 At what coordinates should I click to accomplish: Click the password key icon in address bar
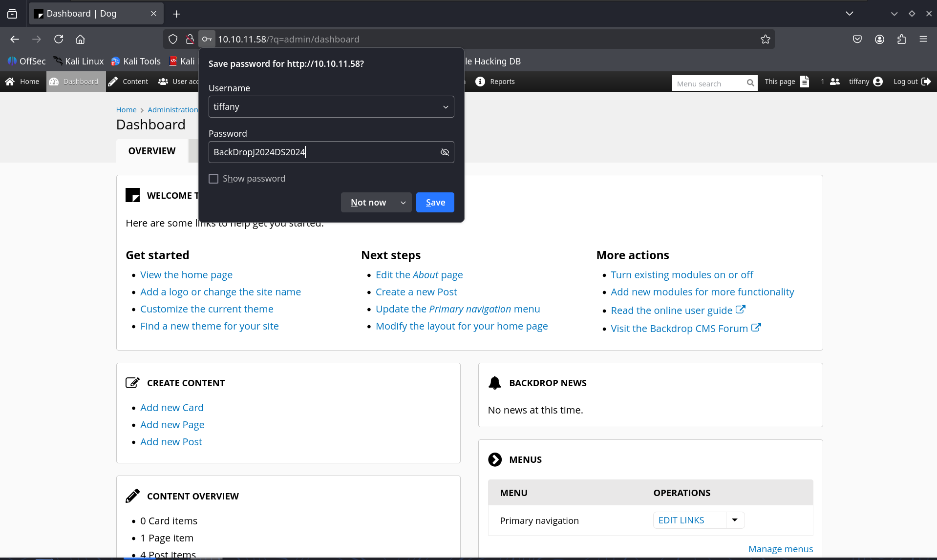tap(207, 39)
